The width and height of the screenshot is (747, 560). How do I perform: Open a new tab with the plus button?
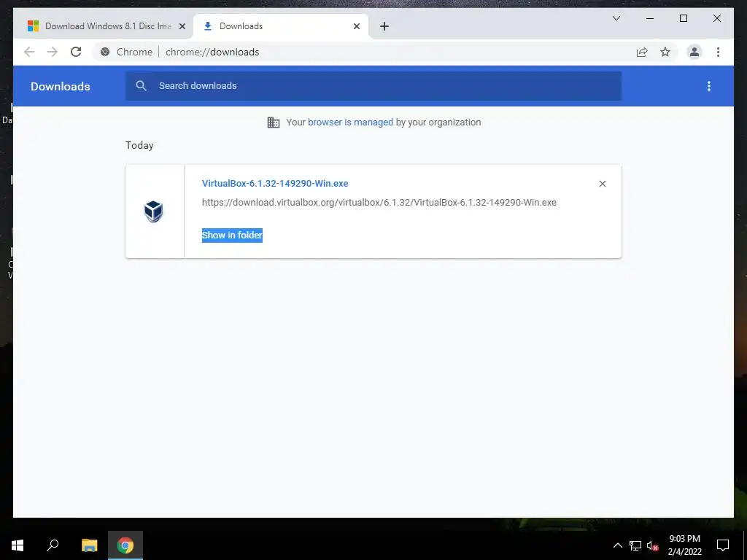tap(384, 26)
